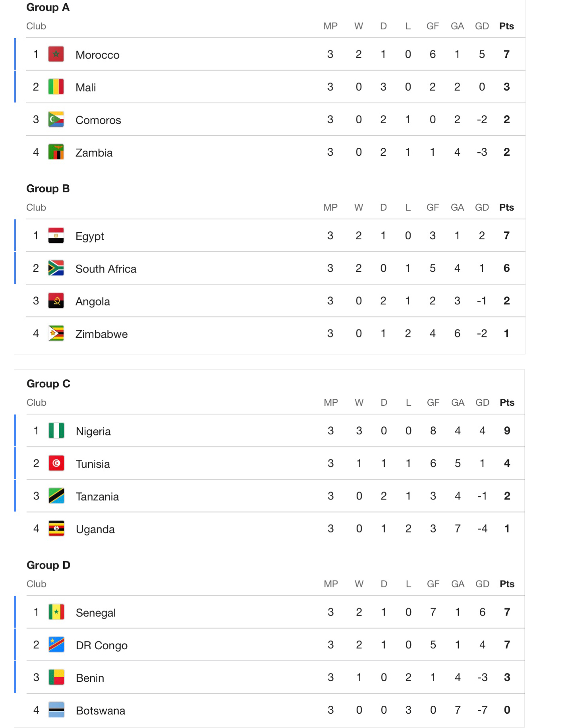Click the South Africa flag icon
568x728 pixels.
click(56, 268)
